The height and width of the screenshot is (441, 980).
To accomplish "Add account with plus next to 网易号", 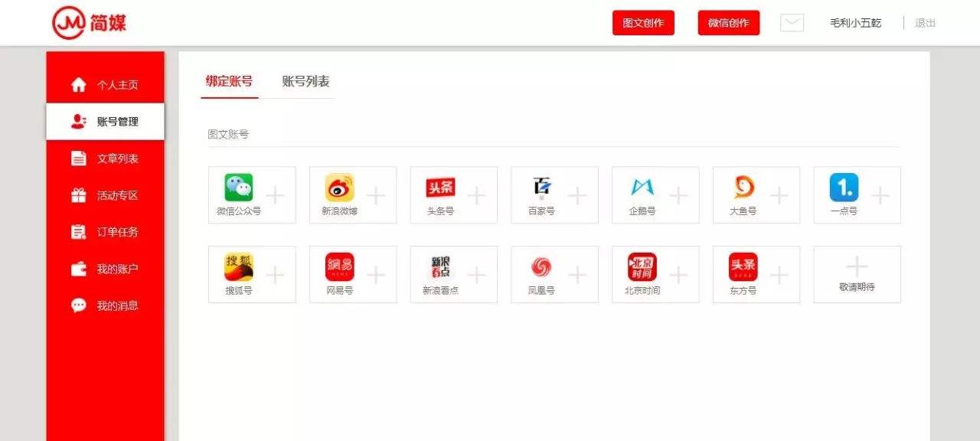I will tap(376, 276).
